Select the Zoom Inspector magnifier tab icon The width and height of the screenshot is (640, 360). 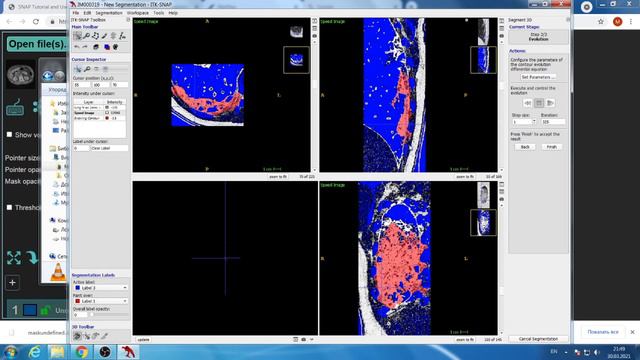point(87,69)
